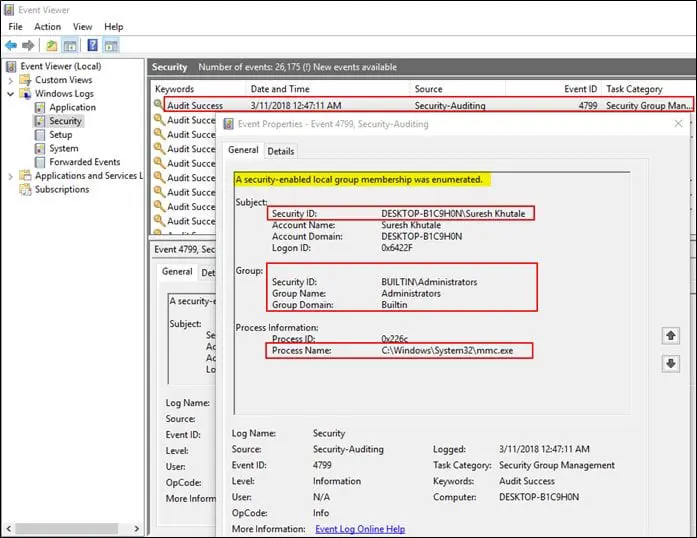Toggle the Show/Hide Action Pane icon
Image resolution: width=697 pixels, height=538 pixels.
111,46
